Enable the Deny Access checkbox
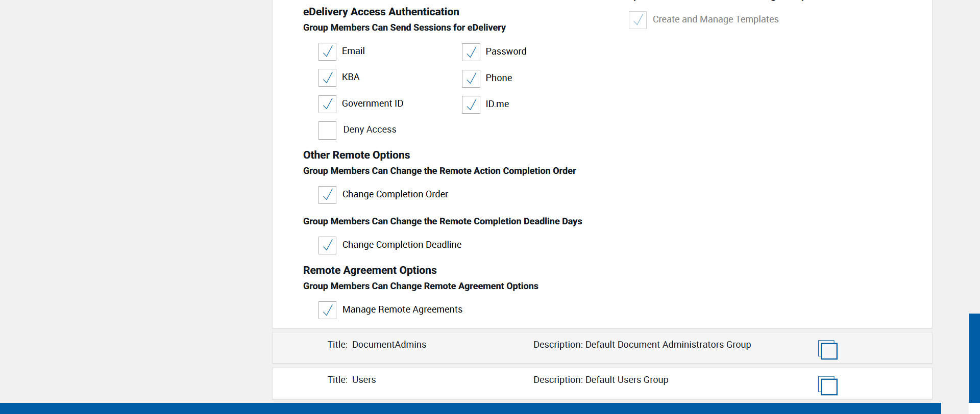980x414 pixels. tap(327, 130)
